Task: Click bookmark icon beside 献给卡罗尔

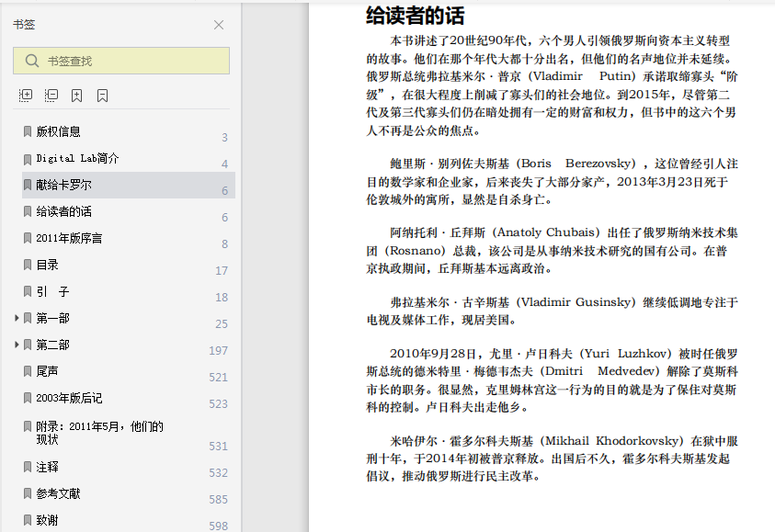Action: coord(28,185)
